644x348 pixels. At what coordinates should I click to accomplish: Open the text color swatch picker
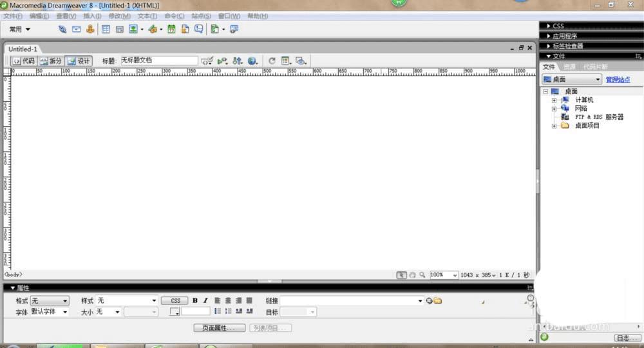[x=175, y=312]
